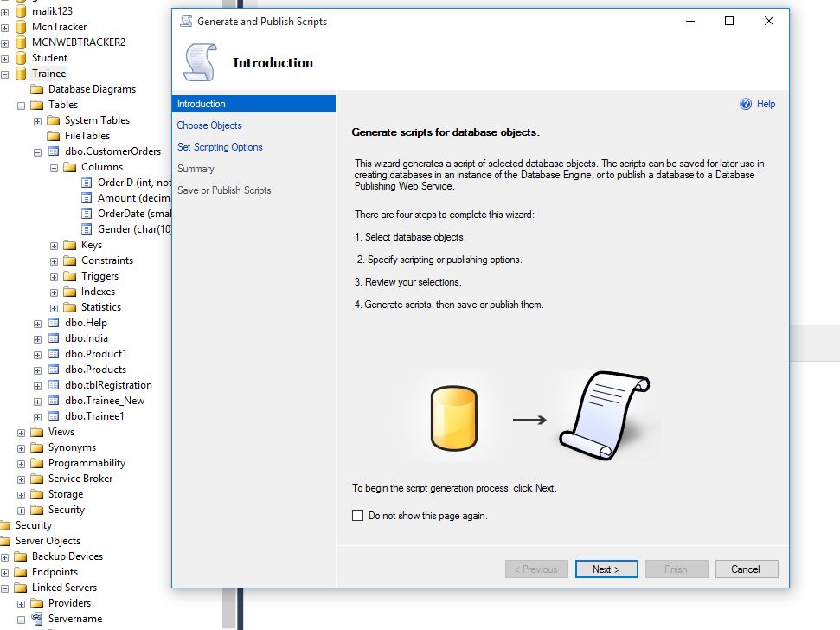Expand the Statistics folder node

click(x=54, y=308)
